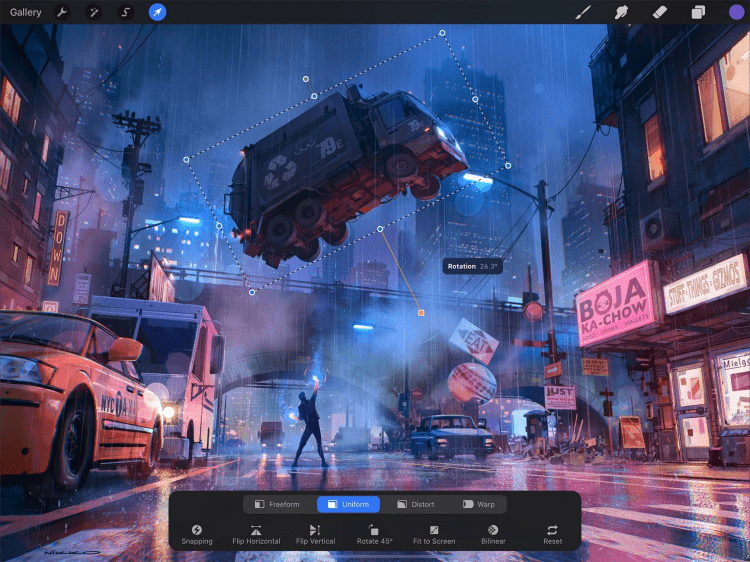Open Snapping settings
750x562 pixels.
pyautogui.click(x=197, y=535)
